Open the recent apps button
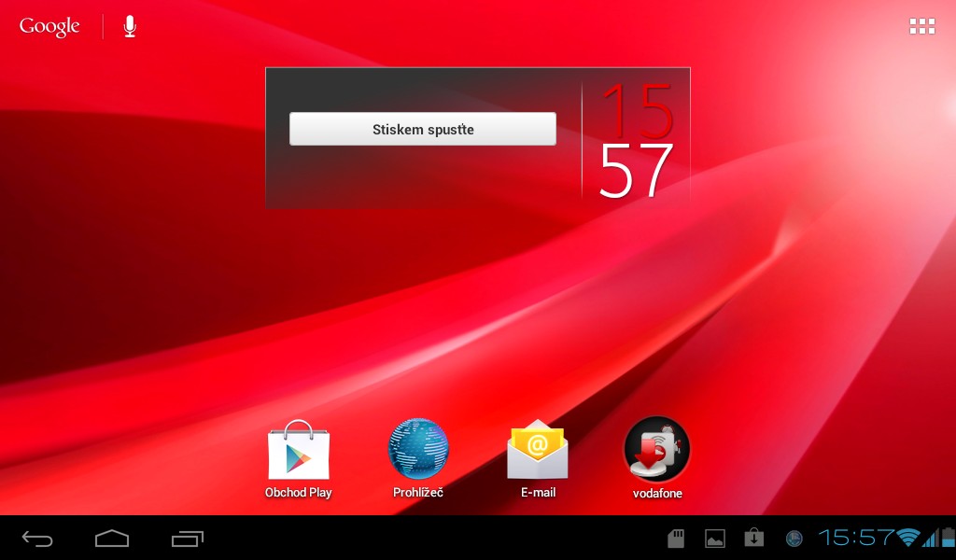 coord(187,539)
